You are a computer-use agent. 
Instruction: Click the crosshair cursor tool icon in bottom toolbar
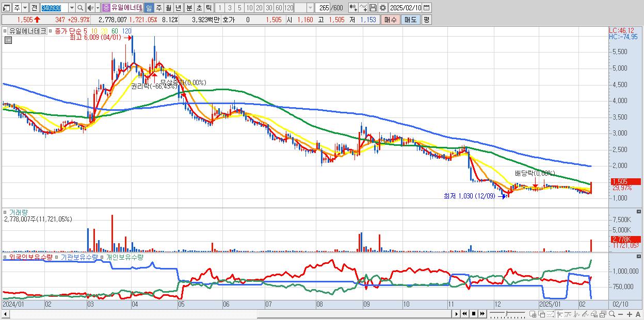pyautogui.click(x=559, y=314)
